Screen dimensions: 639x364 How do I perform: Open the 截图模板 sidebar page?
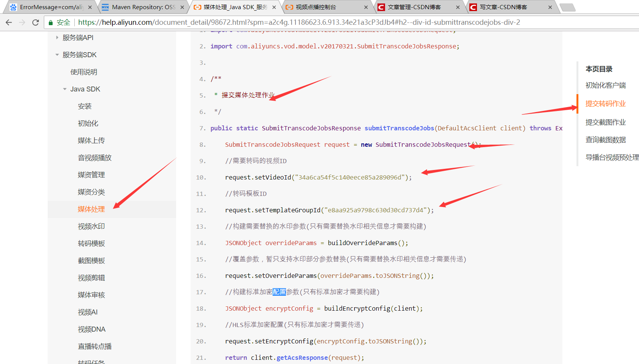point(91,261)
